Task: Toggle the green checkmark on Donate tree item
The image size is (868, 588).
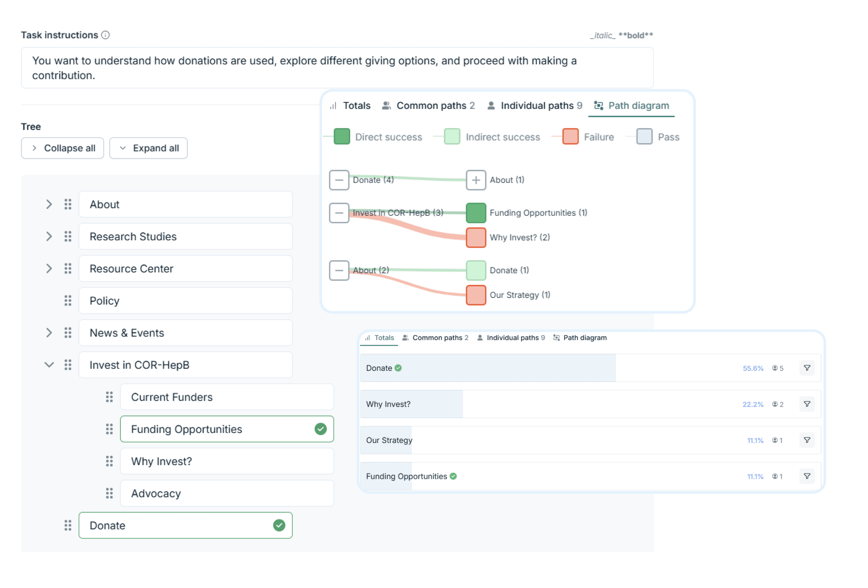Action: tap(279, 525)
